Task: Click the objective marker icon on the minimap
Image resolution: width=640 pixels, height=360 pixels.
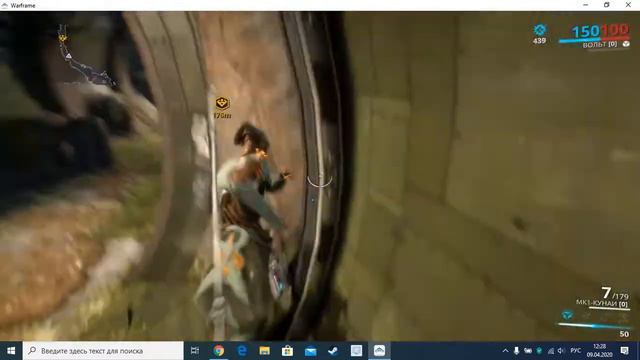Action: 62,38
